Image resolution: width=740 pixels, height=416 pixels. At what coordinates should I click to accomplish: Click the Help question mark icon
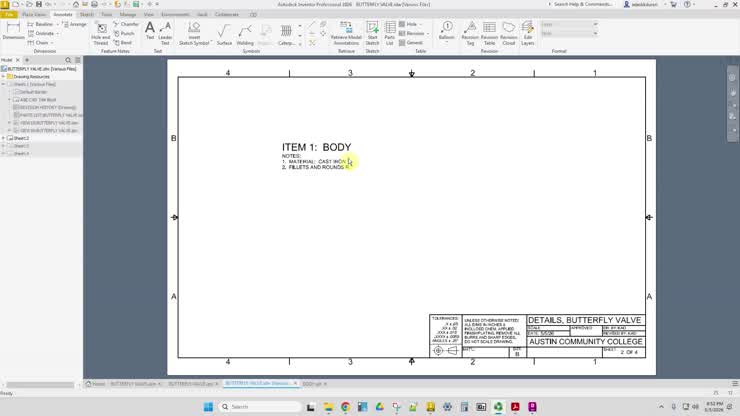687,4
